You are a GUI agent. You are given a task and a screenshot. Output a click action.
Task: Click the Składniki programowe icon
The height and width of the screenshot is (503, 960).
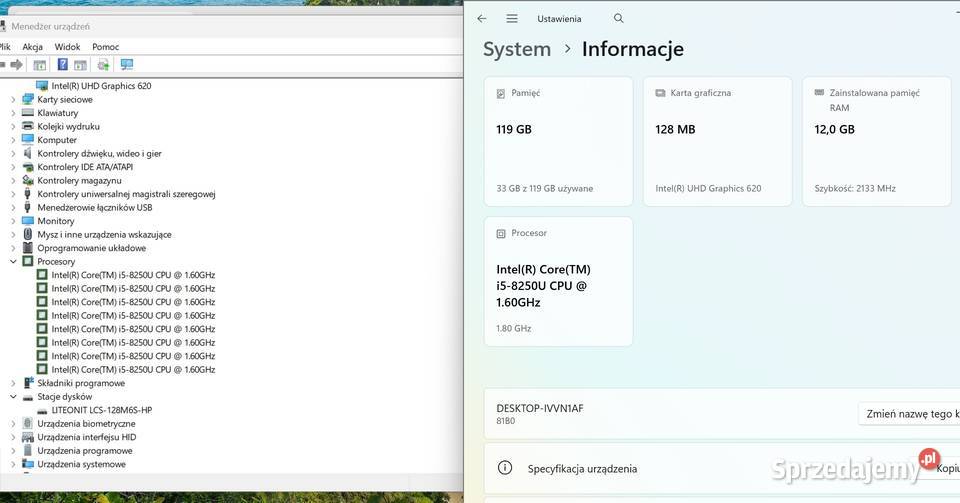[x=28, y=383]
